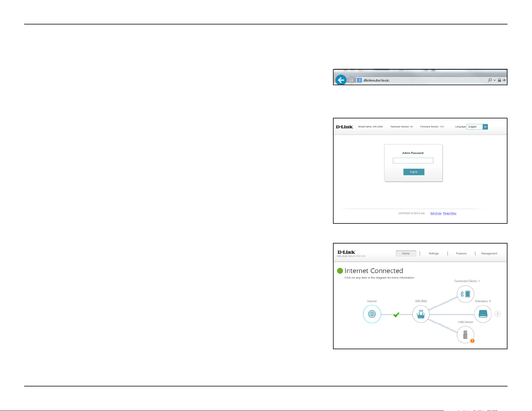Click the Connected Clients device icon

click(466, 294)
